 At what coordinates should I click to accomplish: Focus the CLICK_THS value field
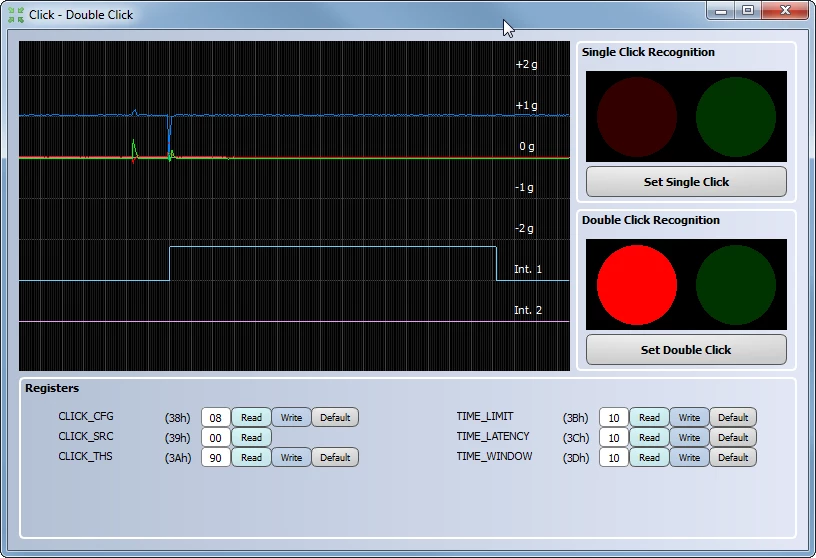215,458
